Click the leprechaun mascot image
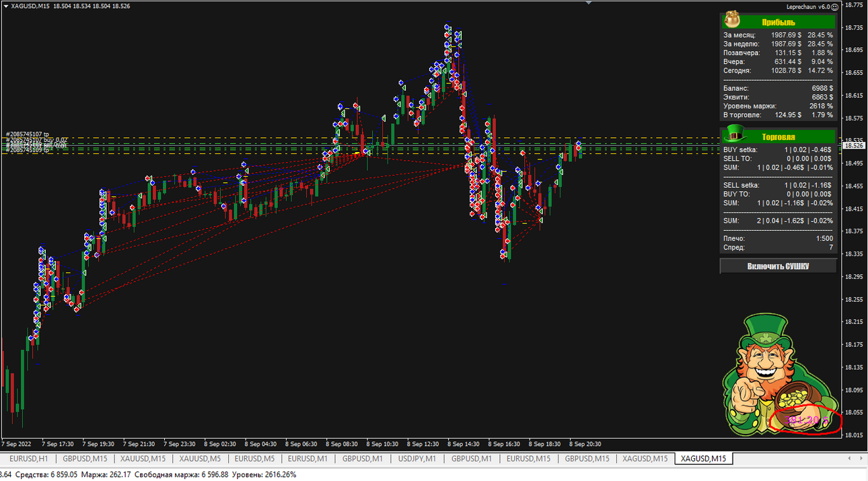 781,375
